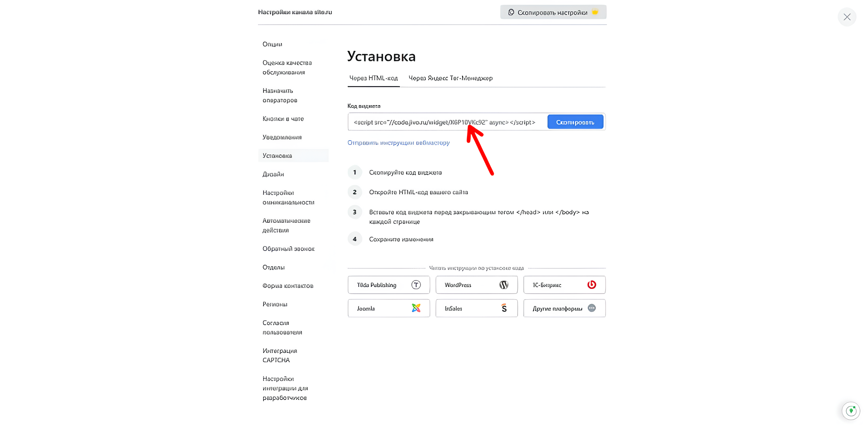Viewport: 868px width, 426px height.
Task: Switch to the Яндекс Тег-Менеджер tab
Action: click(451, 78)
